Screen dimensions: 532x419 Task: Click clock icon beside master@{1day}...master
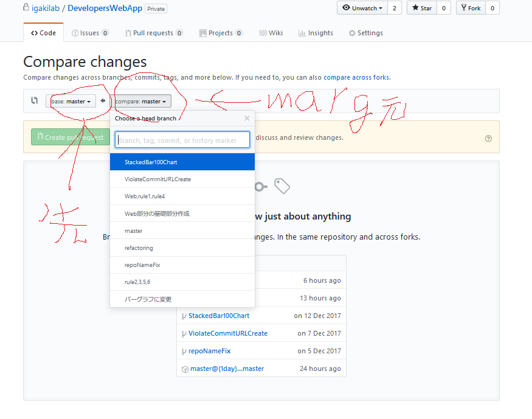pyautogui.click(x=185, y=370)
